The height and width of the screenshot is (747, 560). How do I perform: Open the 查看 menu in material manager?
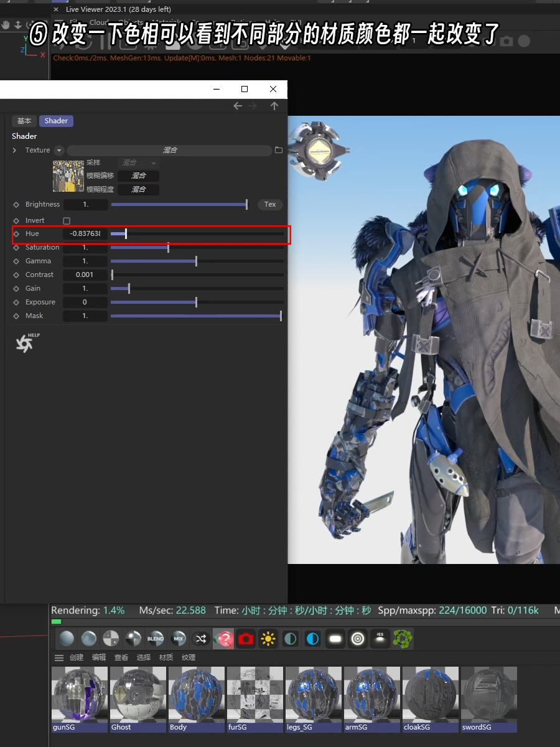coord(121,658)
